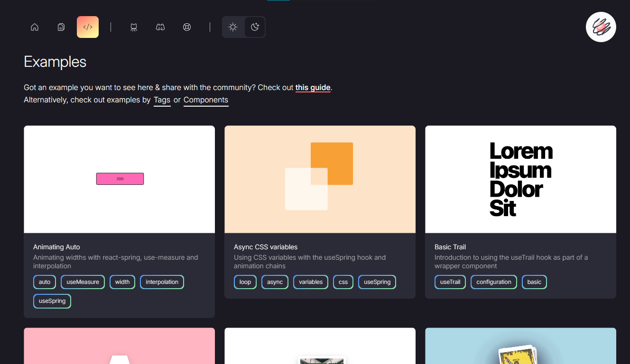The height and width of the screenshot is (364, 630).
Task: Open the docs pages icon
Action: coord(61,27)
